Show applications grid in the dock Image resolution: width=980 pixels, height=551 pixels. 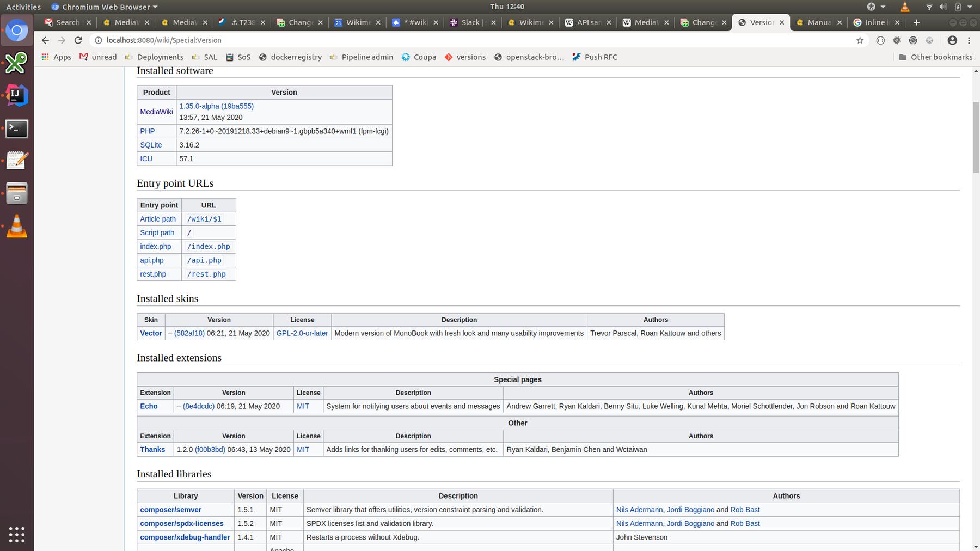tap(16, 534)
